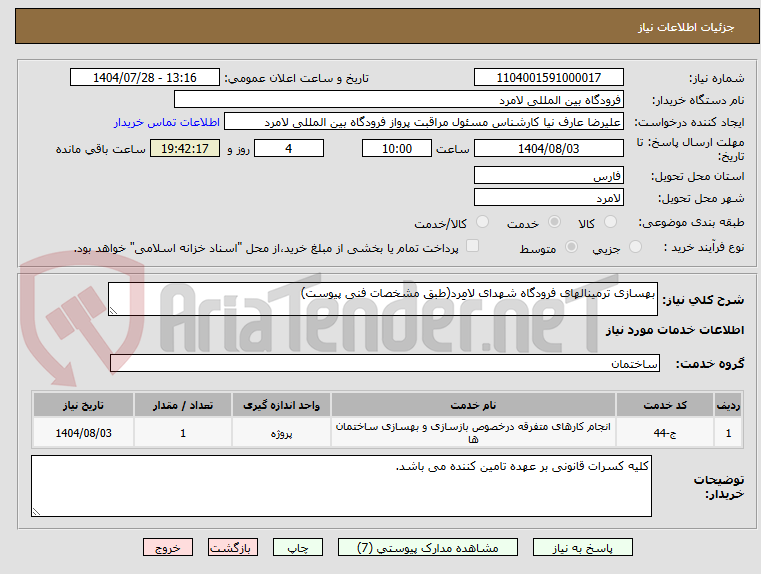
Task: Click the شهر محل تحویل field لامرد
Action: (548, 197)
